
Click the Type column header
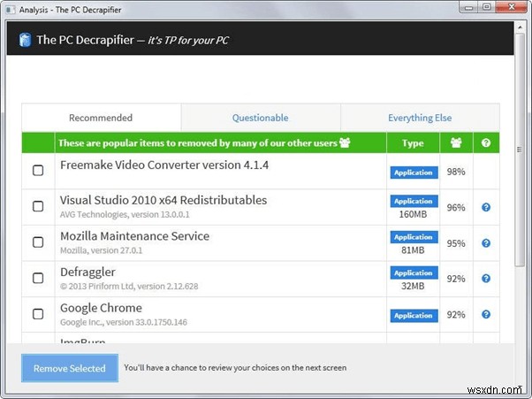413,143
